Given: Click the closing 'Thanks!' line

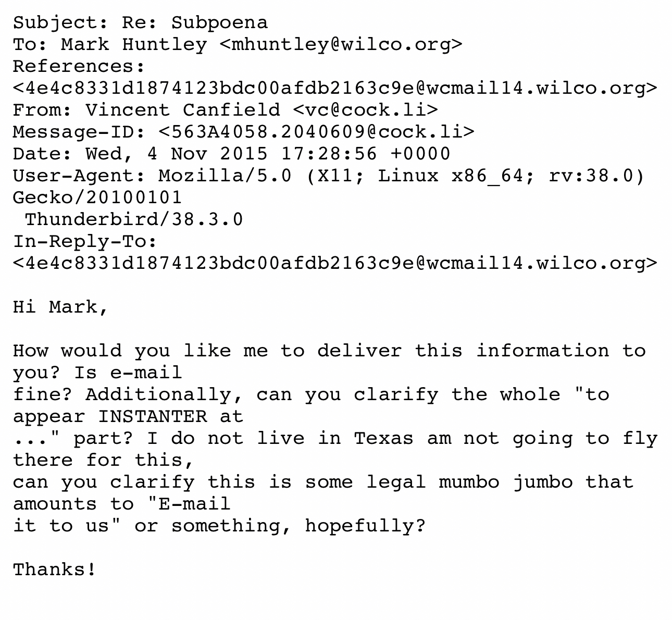Looking at the screenshot, I should point(54,569).
